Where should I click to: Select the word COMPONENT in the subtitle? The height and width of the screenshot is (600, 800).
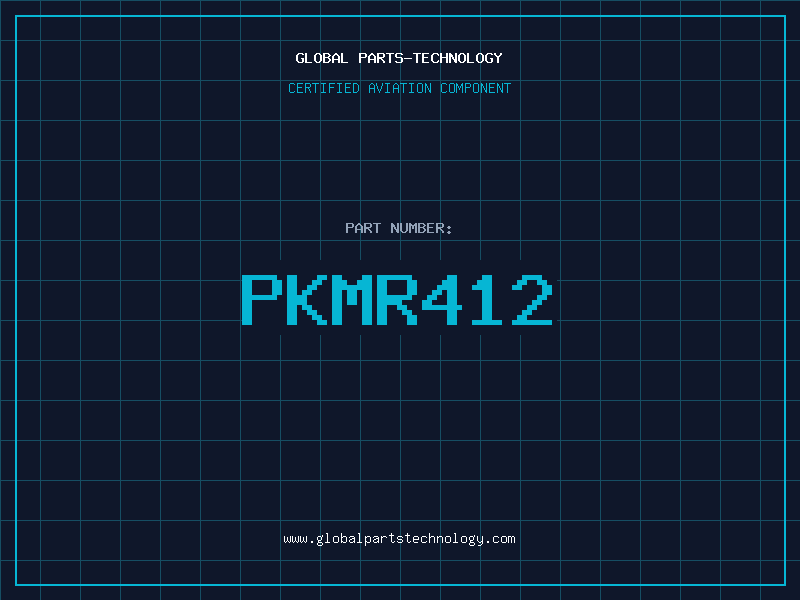click(x=475, y=88)
